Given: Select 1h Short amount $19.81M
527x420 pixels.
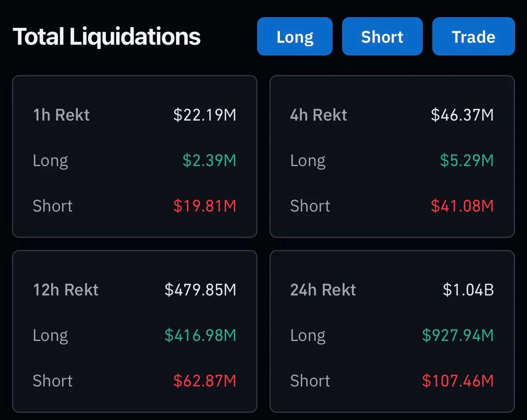Looking at the screenshot, I should coord(205,206).
